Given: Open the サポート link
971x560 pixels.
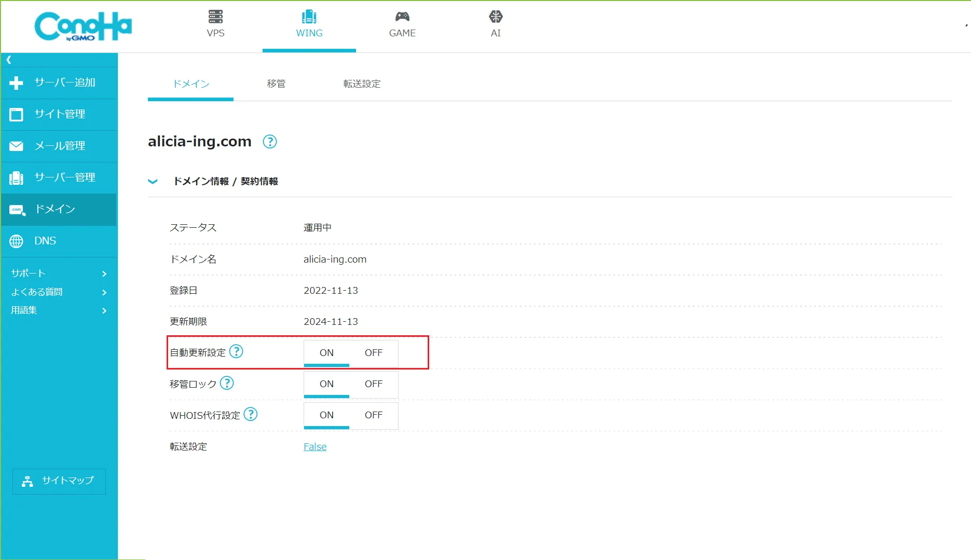Looking at the screenshot, I should [x=29, y=274].
